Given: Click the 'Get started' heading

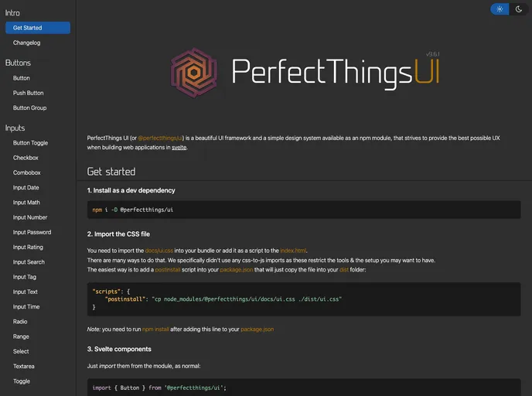Looking at the screenshot, I should 111,172.
